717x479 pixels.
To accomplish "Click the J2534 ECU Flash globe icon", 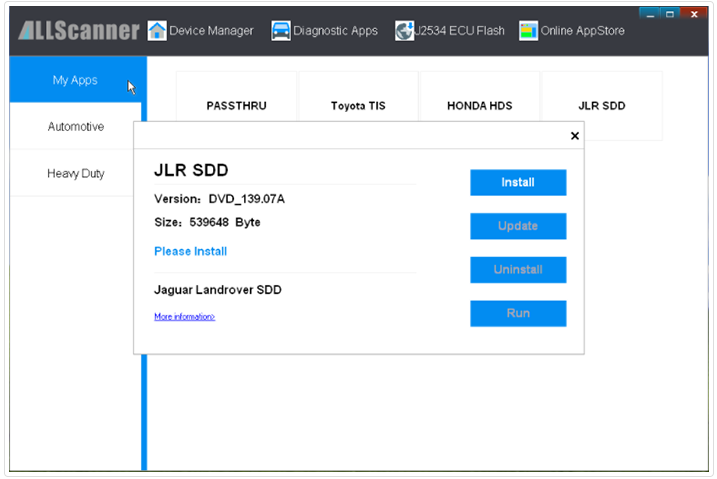I will pyautogui.click(x=404, y=31).
